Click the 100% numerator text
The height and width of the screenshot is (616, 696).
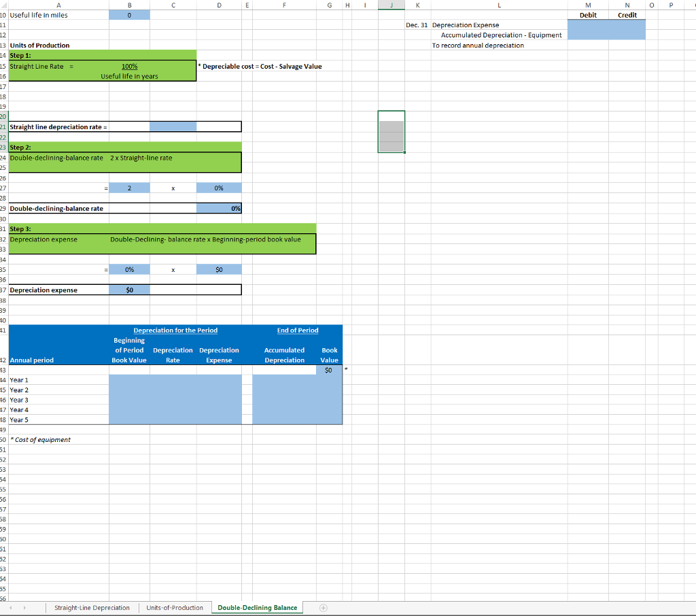(130, 66)
